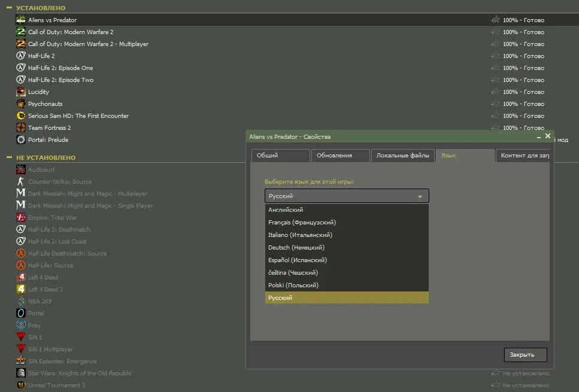Click the Unreal Tournament 3 icon
The width and height of the screenshot is (579, 392).
click(x=21, y=385)
